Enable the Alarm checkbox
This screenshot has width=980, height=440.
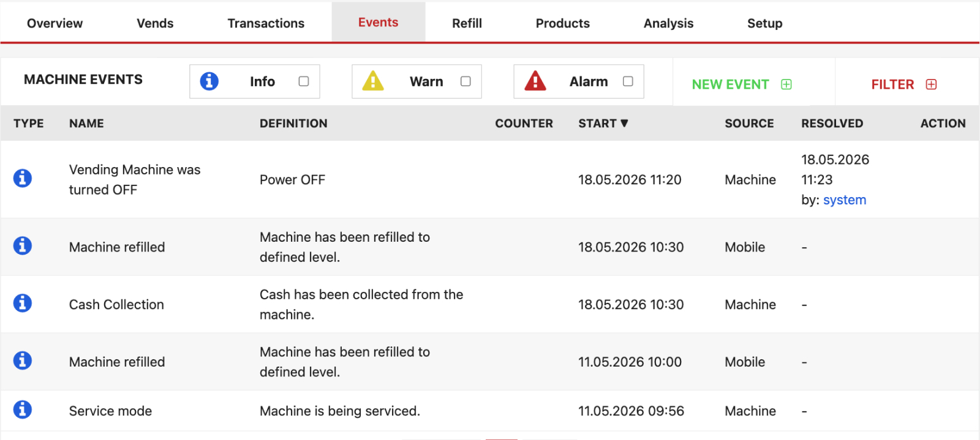click(628, 81)
